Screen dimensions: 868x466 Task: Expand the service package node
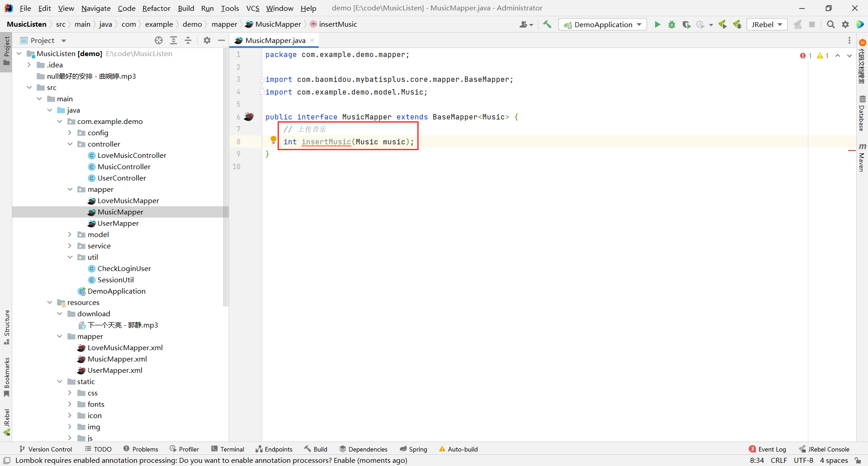(x=70, y=246)
